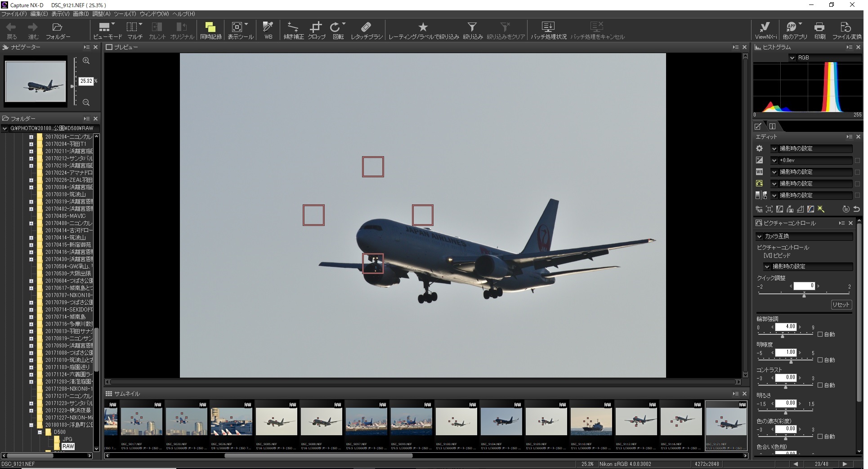The image size is (868, 469).
Task: Enable 自動 checkbox for コントラスト
Action: [820, 385]
